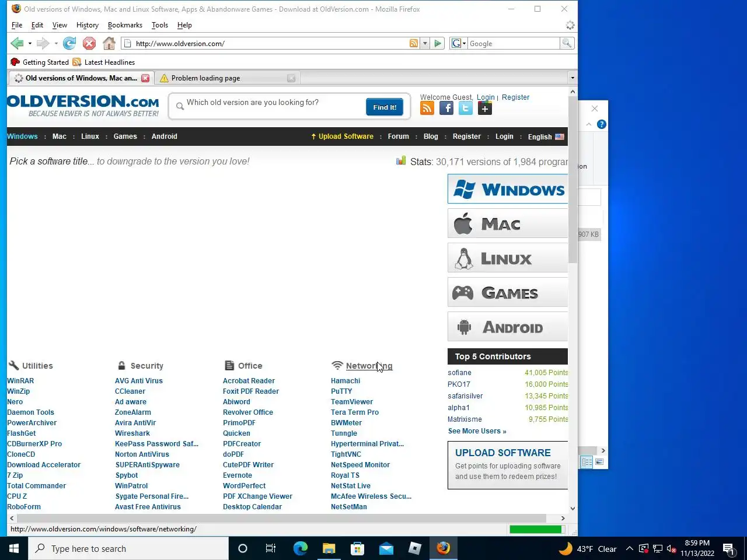This screenshot has width=747, height=560.
Task: Close the Old versions of Windows tab
Action: click(x=145, y=78)
